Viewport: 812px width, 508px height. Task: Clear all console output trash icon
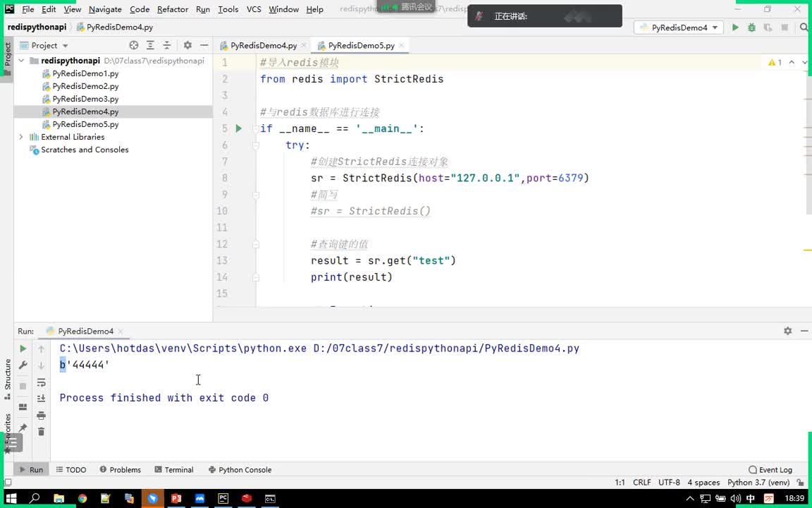click(41, 432)
